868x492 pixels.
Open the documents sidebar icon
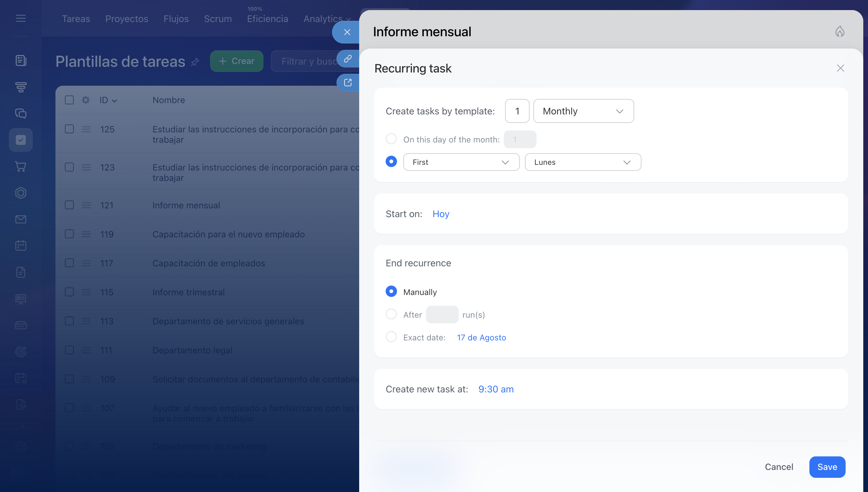pos(20,272)
